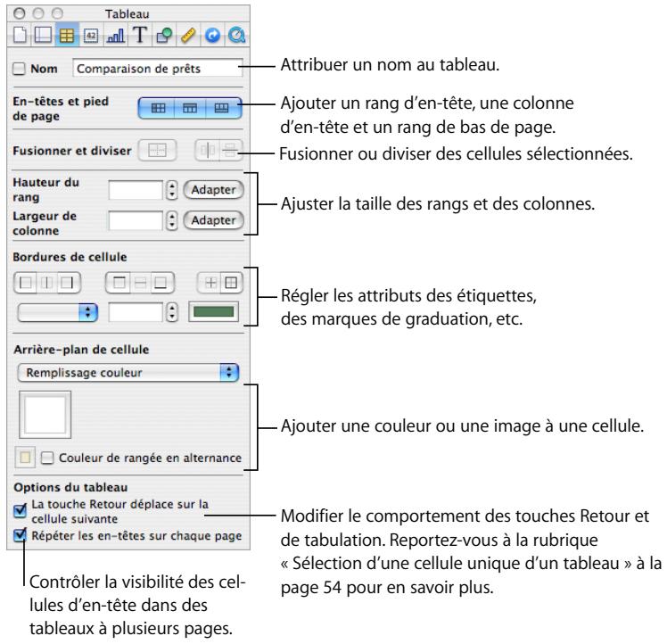The width and height of the screenshot is (667, 644).
Task: Click Adapter button for row height
Action: (213, 190)
